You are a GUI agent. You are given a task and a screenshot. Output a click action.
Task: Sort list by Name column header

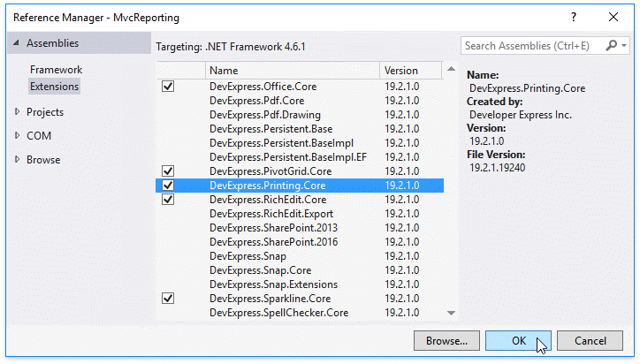(x=292, y=70)
